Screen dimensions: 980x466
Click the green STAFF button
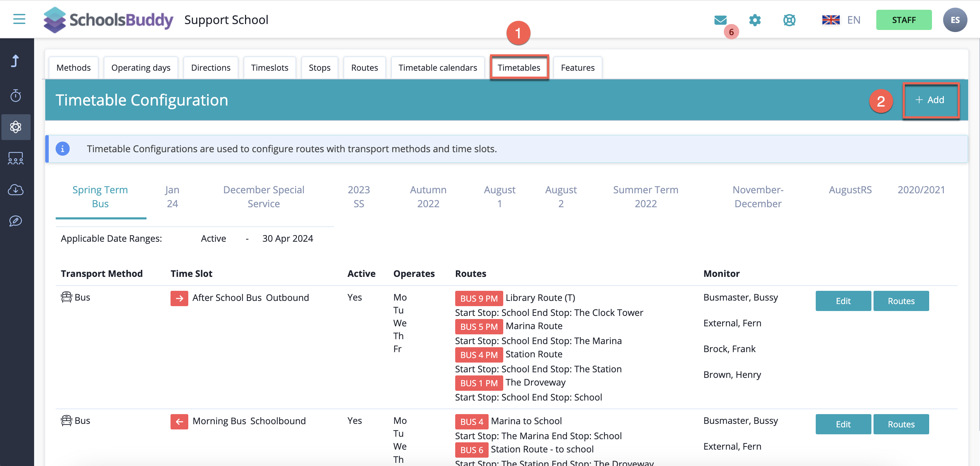pos(903,20)
